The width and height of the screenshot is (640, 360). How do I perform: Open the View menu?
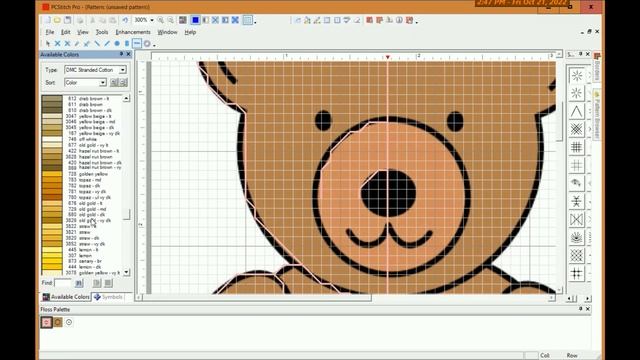[x=82, y=32]
